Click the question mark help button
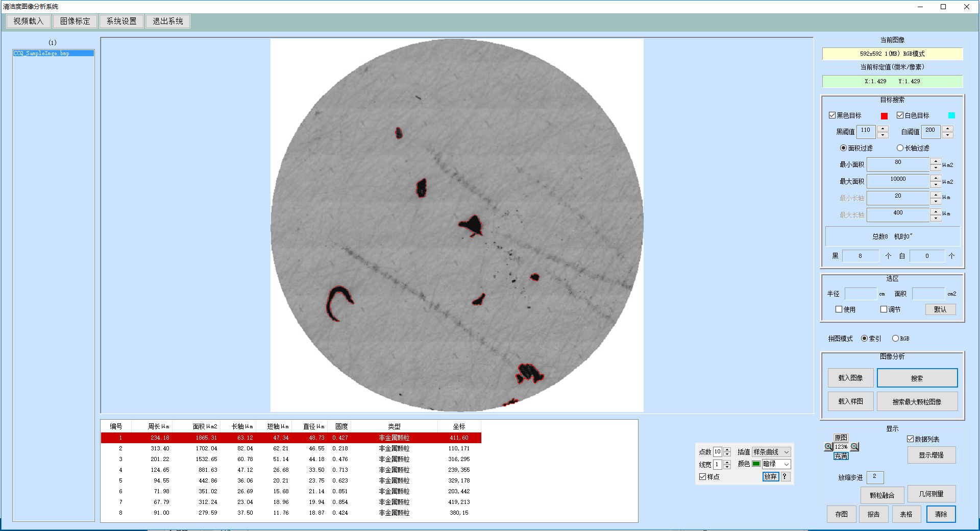This screenshot has height=531, width=980. (785, 476)
